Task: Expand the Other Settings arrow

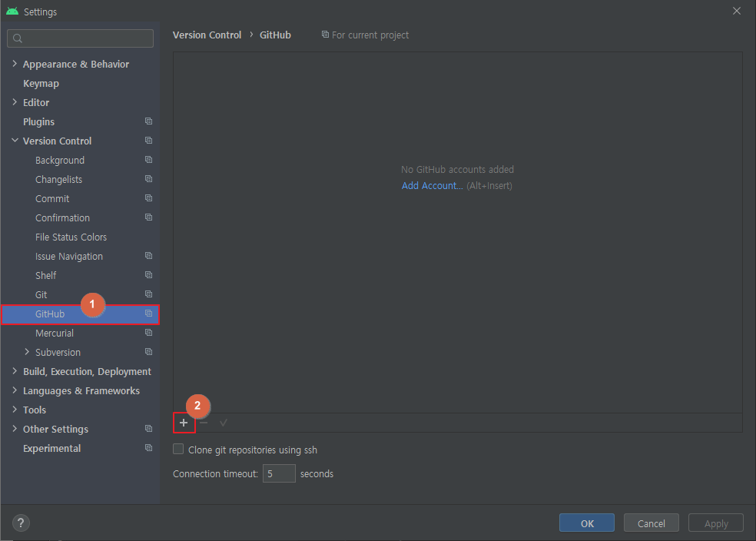Action: coord(15,429)
